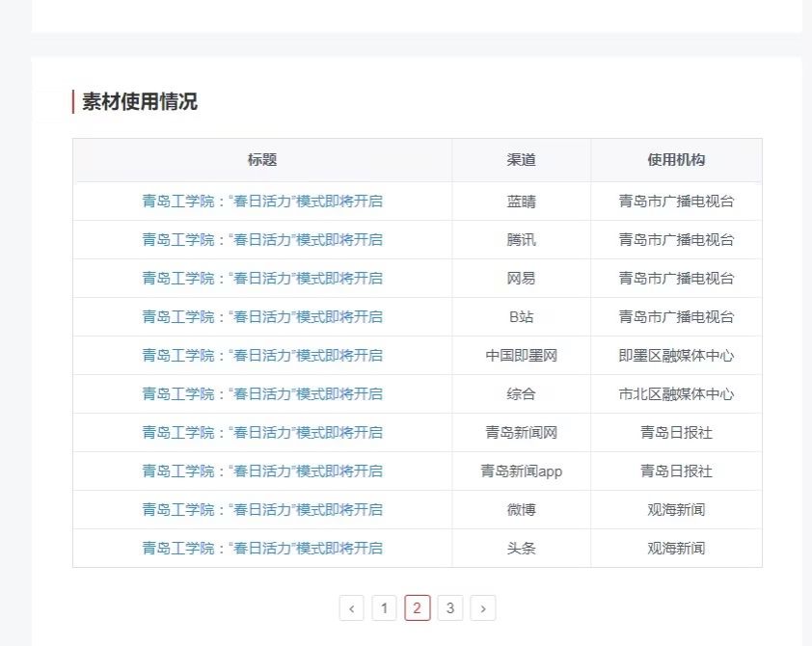
Task: Click the 使用机构 column header
Action: click(676, 160)
